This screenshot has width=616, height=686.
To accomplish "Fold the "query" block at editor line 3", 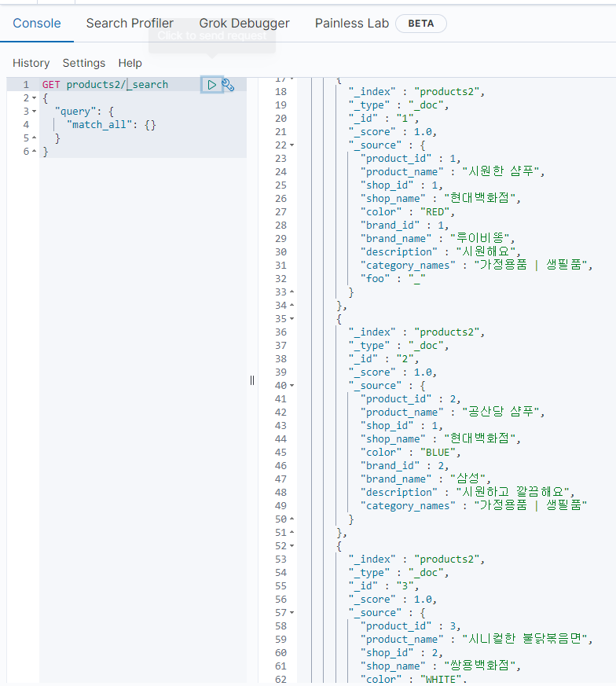I will [34, 112].
